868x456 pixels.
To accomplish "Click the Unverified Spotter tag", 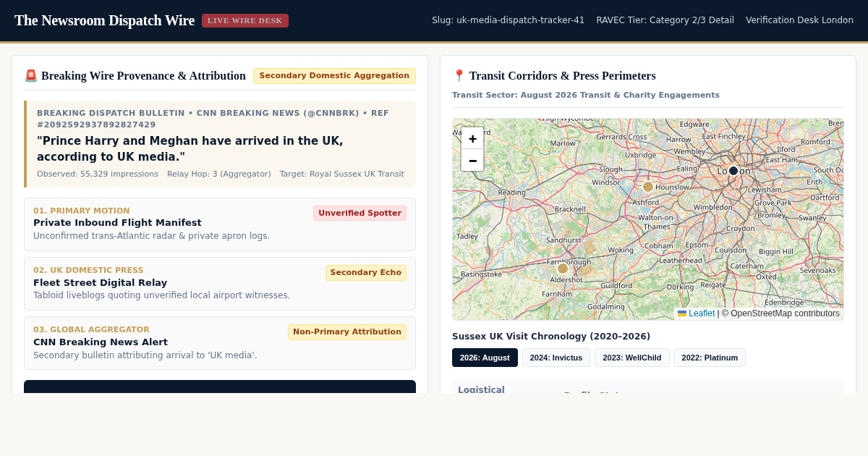I will click(x=359, y=213).
